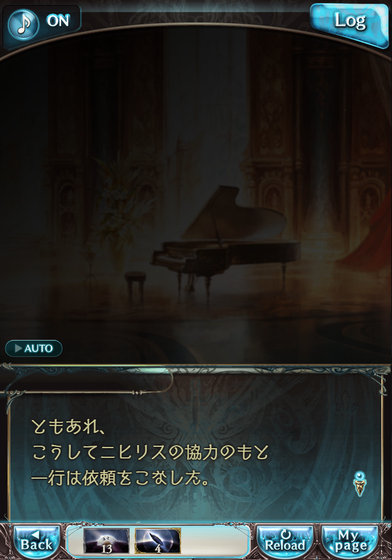Click the text line starting ともあれ

68,427
